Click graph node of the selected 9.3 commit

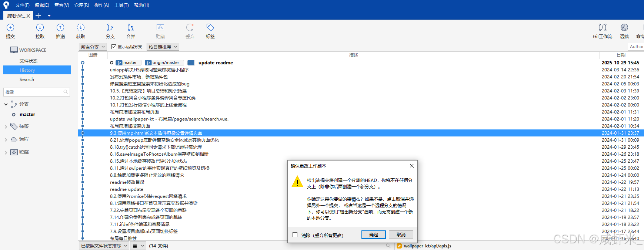click(x=83, y=133)
